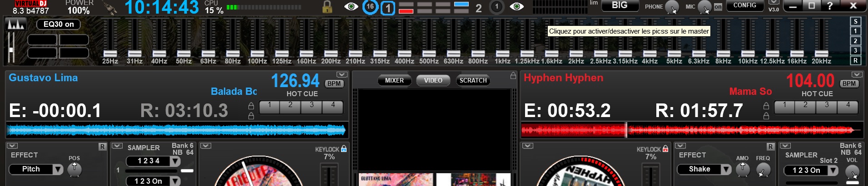
Task: Click the R reset button on EQ panel
Action: (855, 60)
